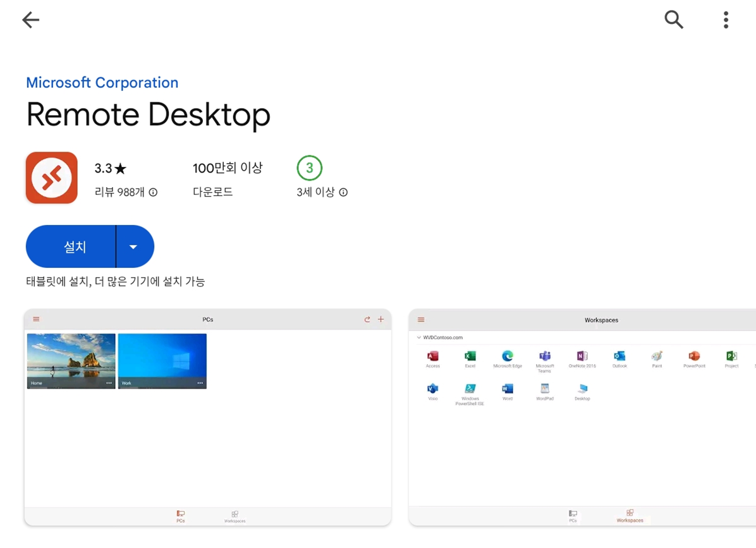Tap the 다운로드 label
This screenshot has width=756, height=548.
coord(212,192)
